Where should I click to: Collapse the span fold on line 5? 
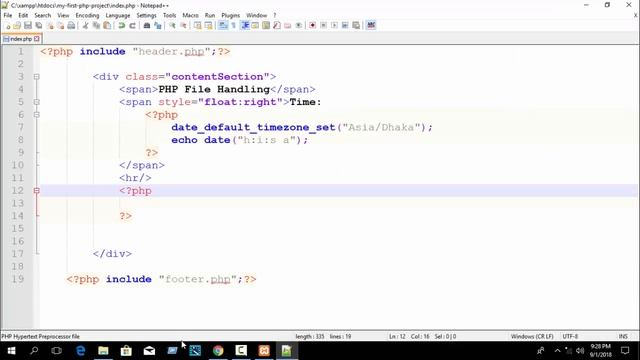tap(36, 102)
